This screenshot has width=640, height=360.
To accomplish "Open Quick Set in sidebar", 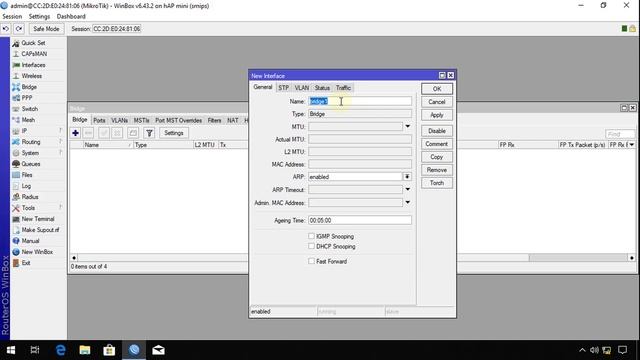I will [x=33, y=43].
